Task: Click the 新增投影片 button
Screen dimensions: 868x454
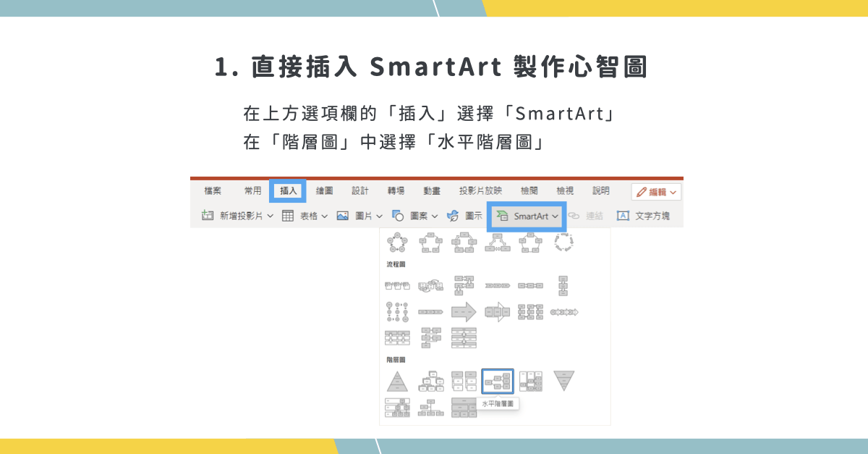Action: pyautogui.click(x=232, y=216)
